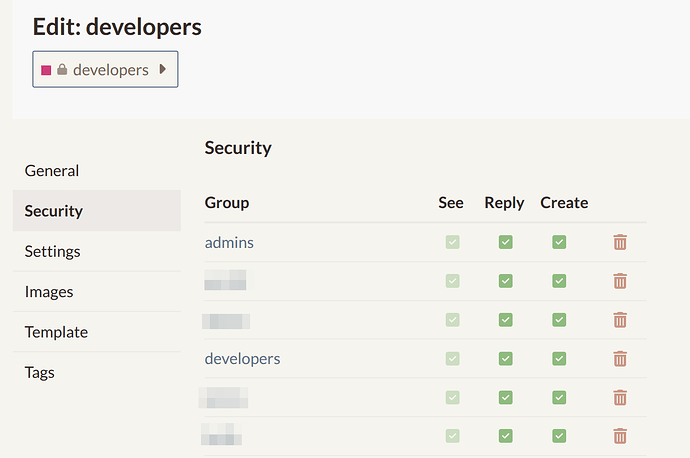690x458 pixels.
Task: Open the developers group link in table
Action: 242,359
